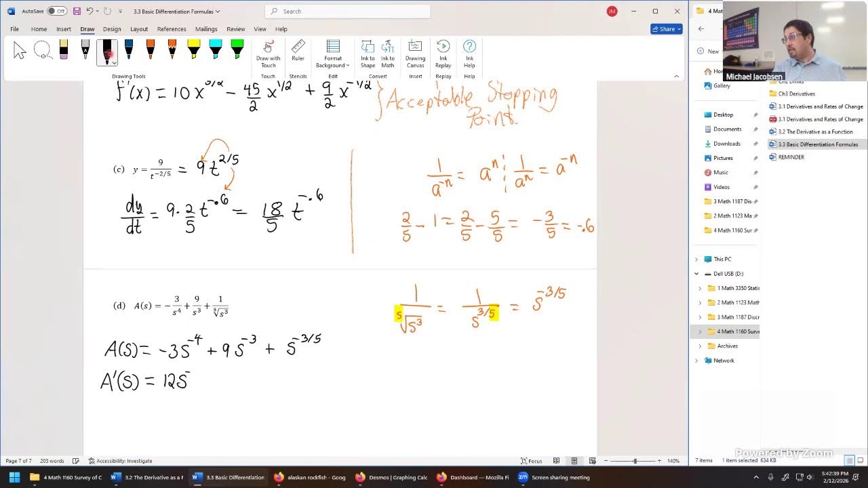Open Zoom Screen sharing meeting in the taskbar
This screenshot has height=488, width=868.
point(553,477)
